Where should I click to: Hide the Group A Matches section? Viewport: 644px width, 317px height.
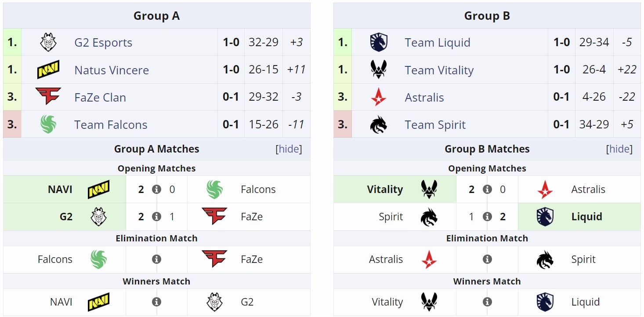tap(289, 149)
